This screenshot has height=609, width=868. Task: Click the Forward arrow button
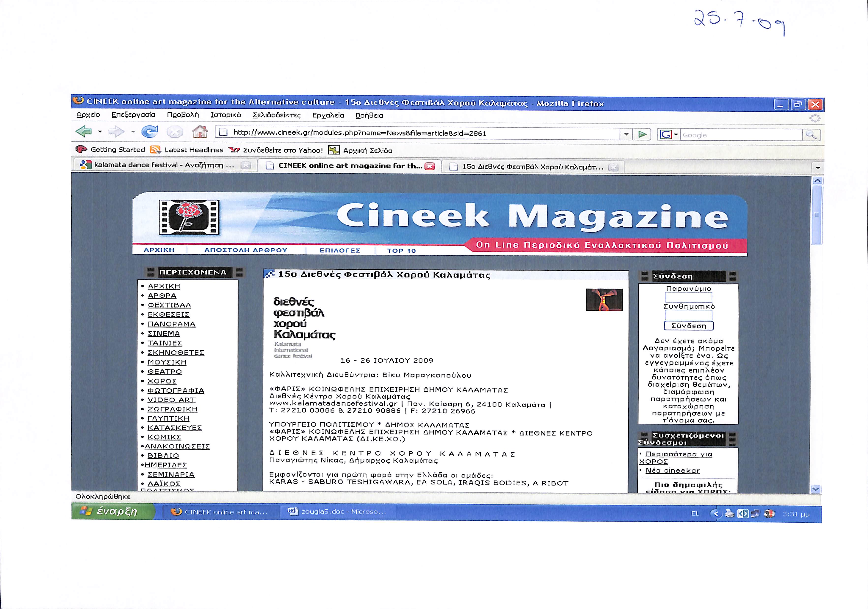click(116, 132)
